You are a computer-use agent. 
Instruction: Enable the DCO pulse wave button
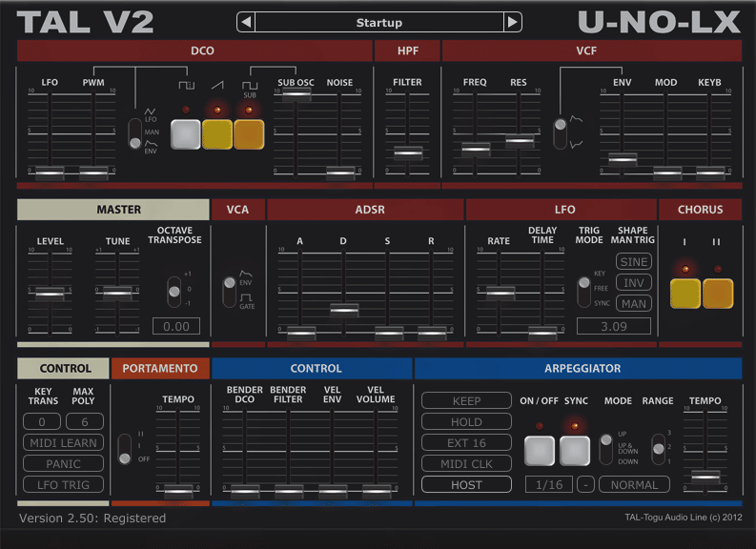[x=186, y=134]
